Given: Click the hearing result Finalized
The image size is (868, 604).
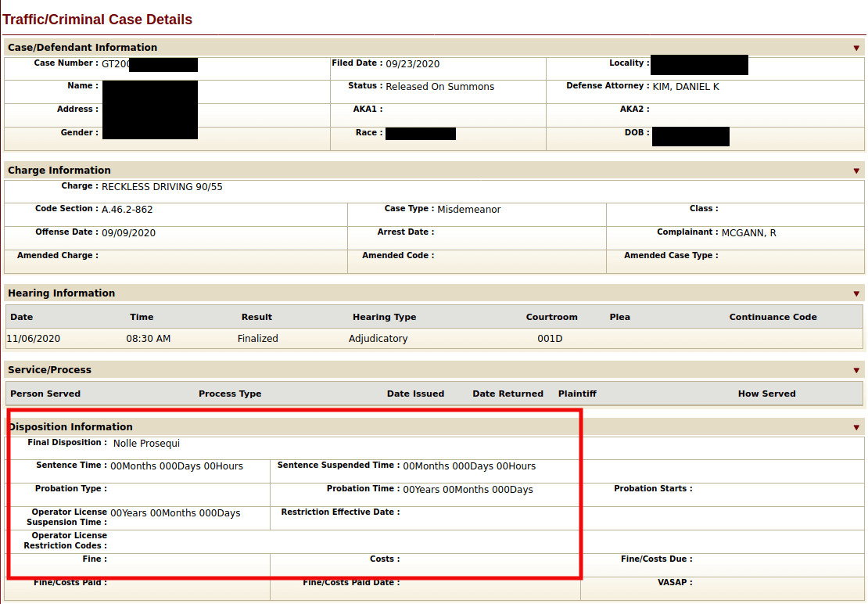Looking at the screenshot, I should click(x=257, y=339).
